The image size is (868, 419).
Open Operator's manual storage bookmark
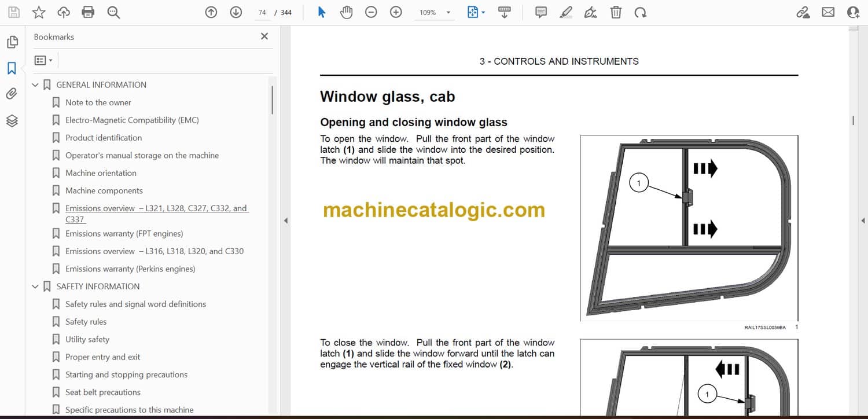142,155
